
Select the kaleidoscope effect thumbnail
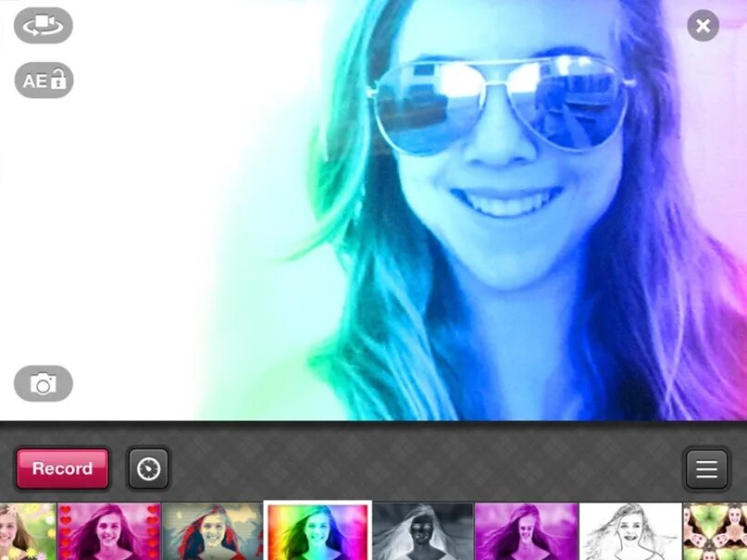[716, 531]
